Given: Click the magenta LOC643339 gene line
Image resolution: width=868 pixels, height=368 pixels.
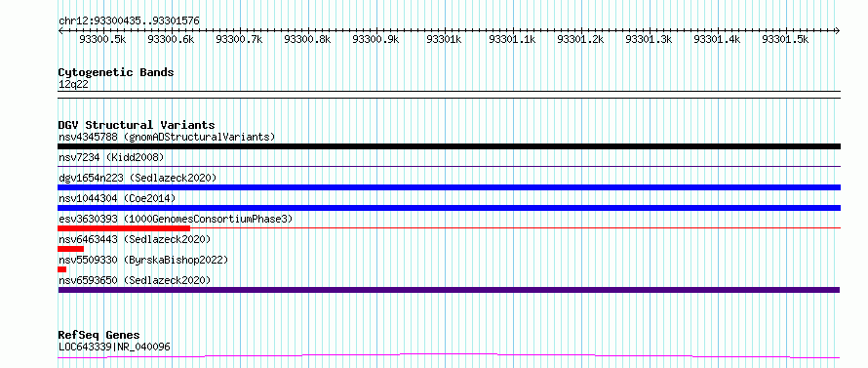Looking at the screenshot, I should (449, 355).
